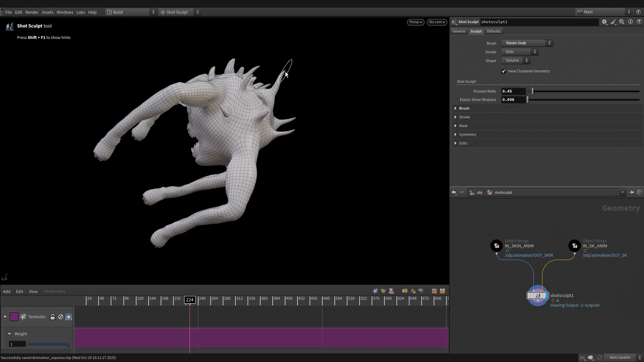Click the IN_SKIN_ANIM Object Merge node icon
The image size is (644, 362).
(496, 246)
